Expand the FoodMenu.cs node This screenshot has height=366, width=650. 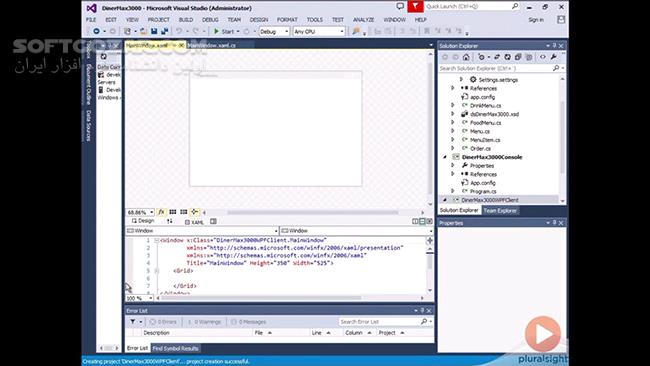coord(453,123)
